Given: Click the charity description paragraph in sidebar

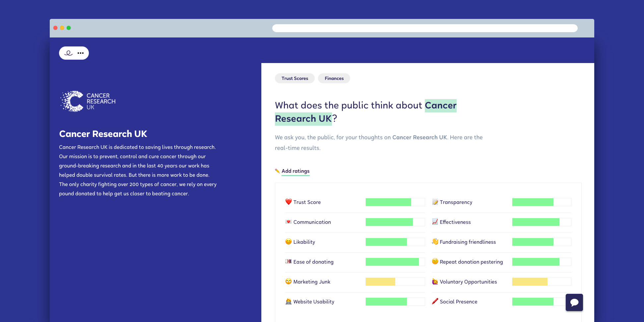Looking at the screenshot, I should click(x=138, y=170).
